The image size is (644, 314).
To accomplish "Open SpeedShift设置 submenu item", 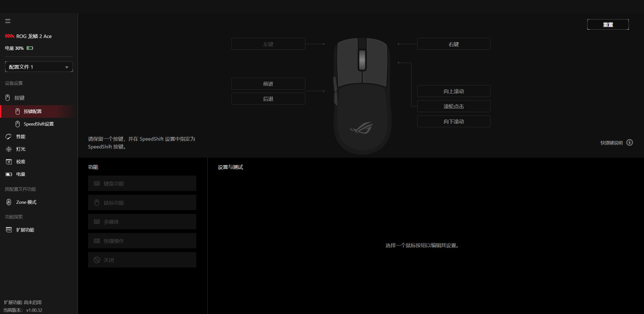I will coord(39,124).
